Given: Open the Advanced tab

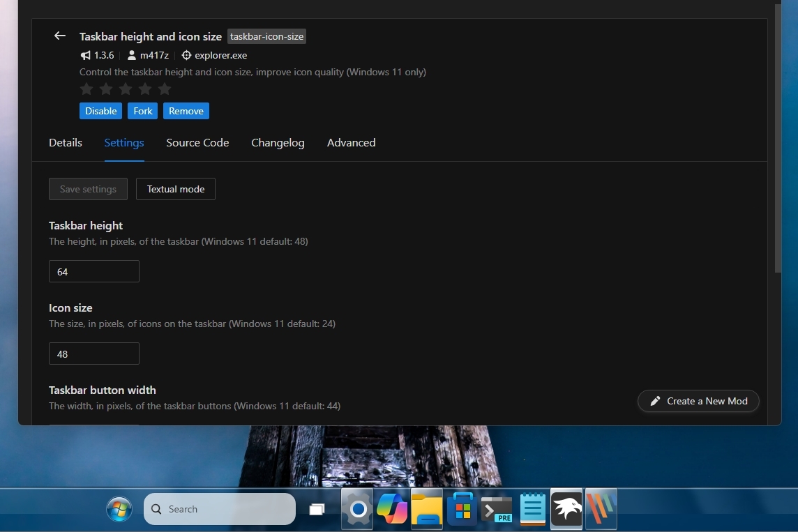Looking at the screenshot, I should (x=351, y=142).
